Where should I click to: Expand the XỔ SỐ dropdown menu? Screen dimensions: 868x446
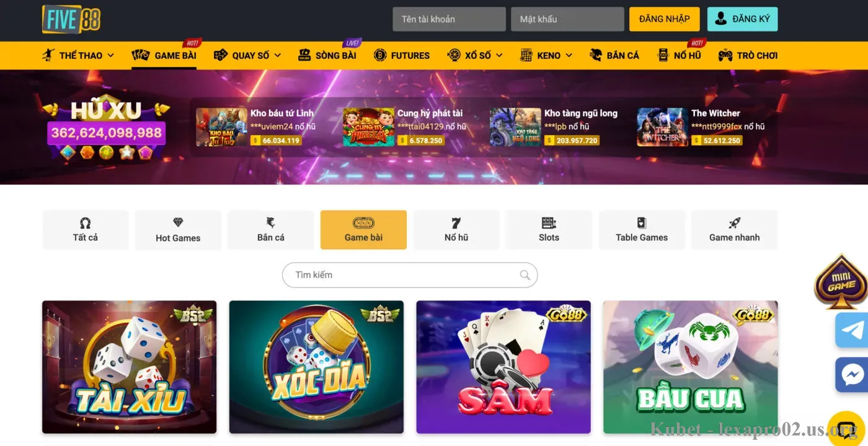coord(475,55)
